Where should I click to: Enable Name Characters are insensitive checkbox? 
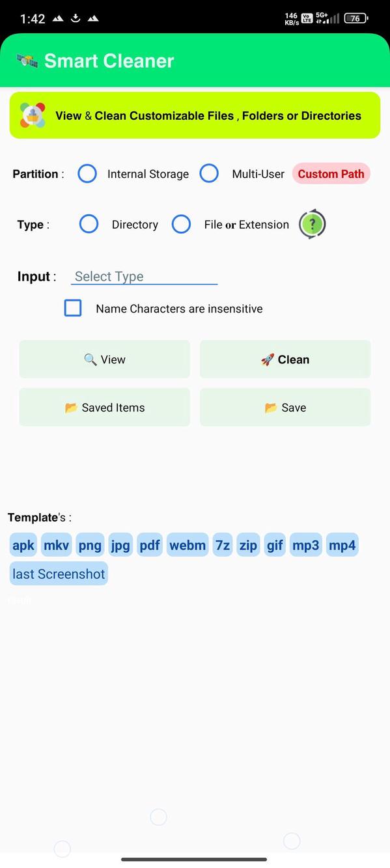(x=73, y=308)
